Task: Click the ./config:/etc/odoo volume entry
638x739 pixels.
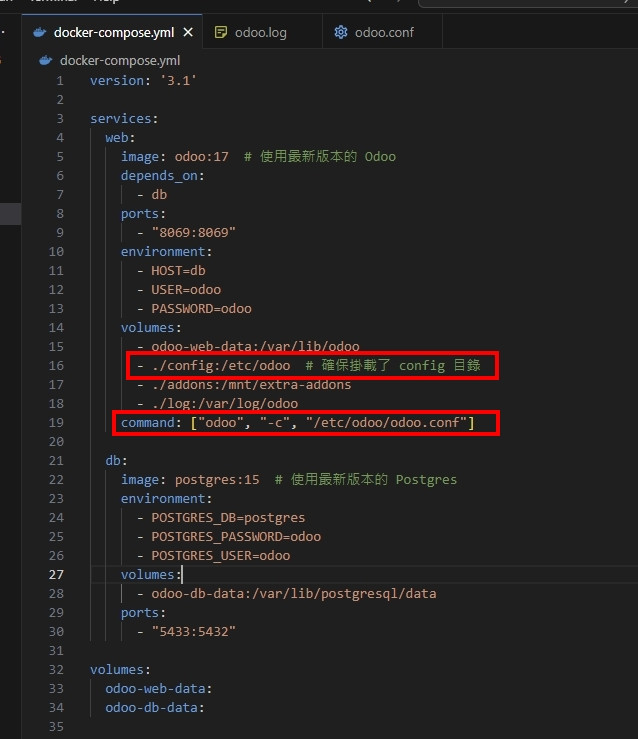Action: pyautogui.click(x=221, y=366)
